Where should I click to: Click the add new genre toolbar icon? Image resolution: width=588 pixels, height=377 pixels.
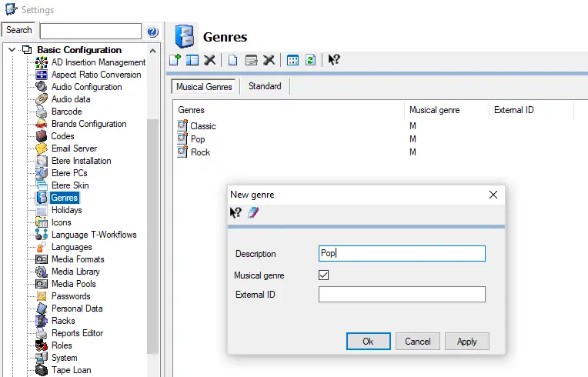(175, 60)
